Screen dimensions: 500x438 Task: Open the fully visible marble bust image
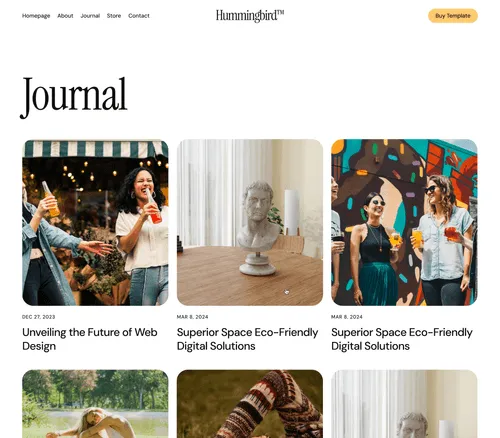(250, 222)
